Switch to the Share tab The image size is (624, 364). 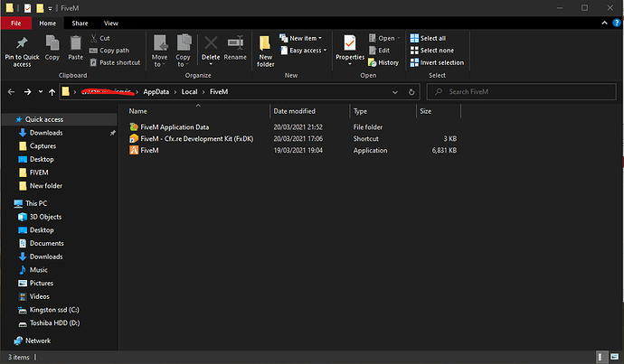(x=80, y=23)
